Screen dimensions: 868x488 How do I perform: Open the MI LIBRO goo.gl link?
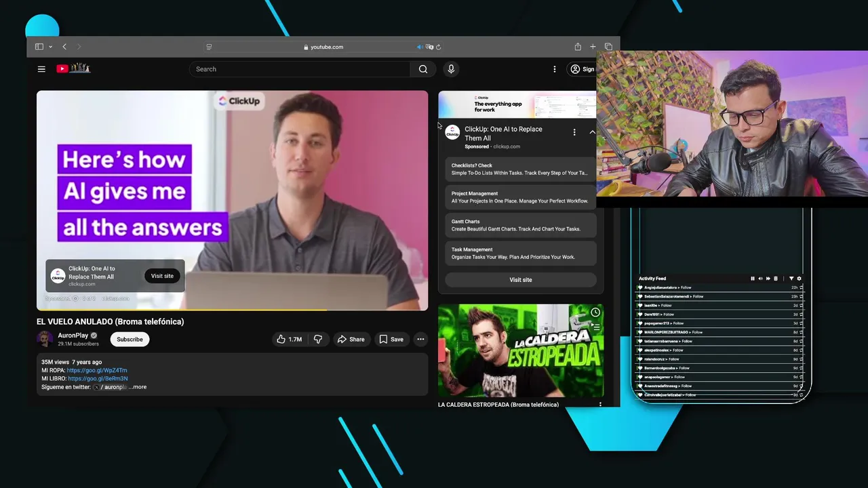[98, 378]
